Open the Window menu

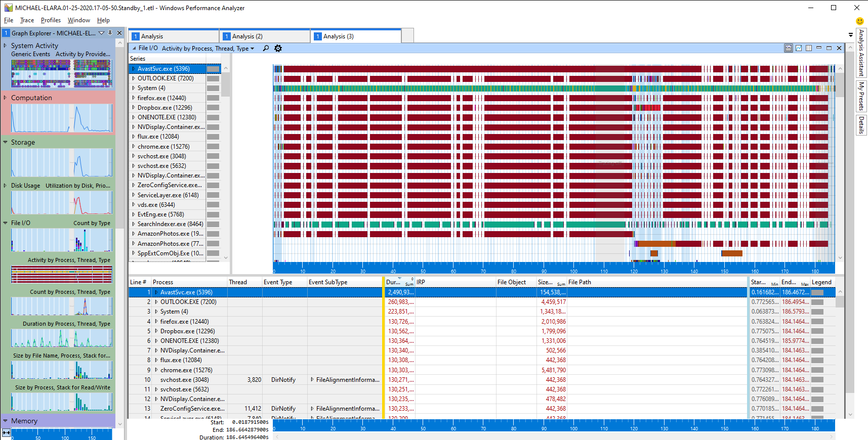(79, 20)
